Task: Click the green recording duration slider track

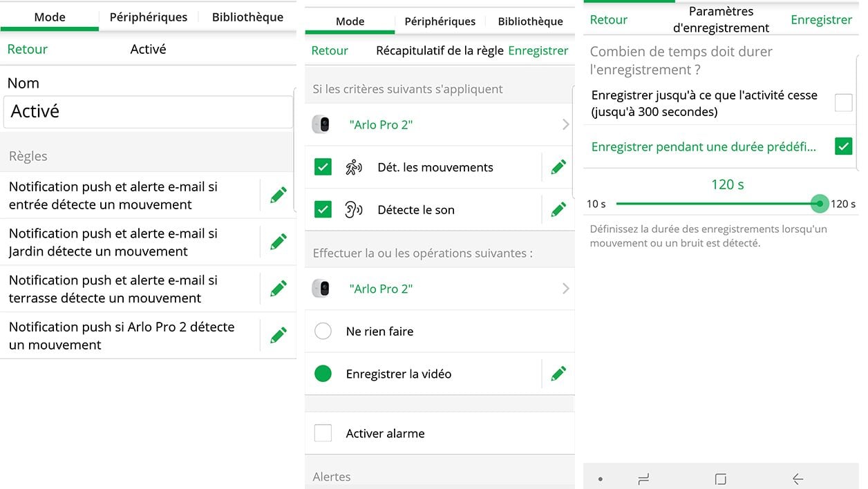Action: [717, 204]
